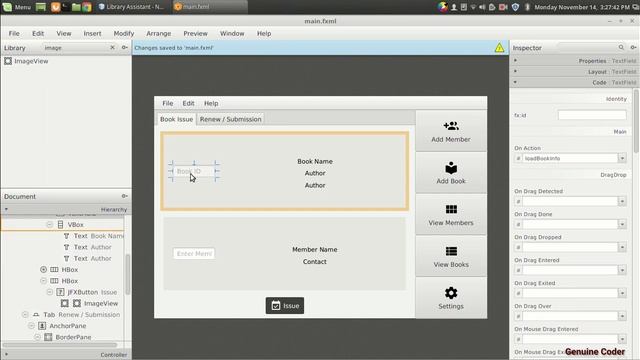Image resolution: width=640 pixels, height=360 pixels.
Task: Click the Enter Member ID text field
Action: click(x=194, y=253)
